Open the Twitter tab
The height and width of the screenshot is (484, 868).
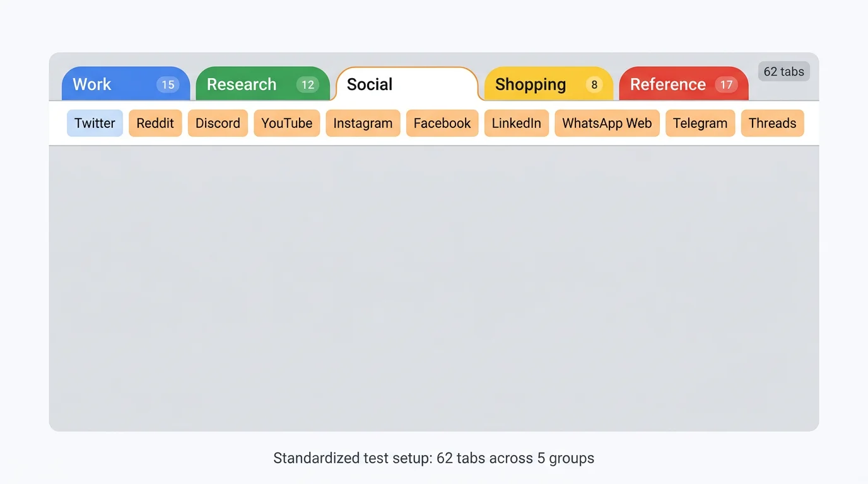[95, 123]
